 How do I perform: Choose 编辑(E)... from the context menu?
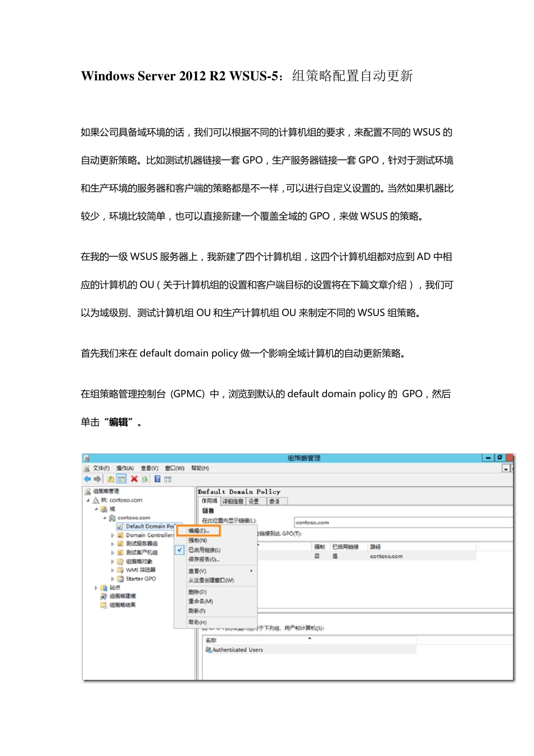coord(199,530)
